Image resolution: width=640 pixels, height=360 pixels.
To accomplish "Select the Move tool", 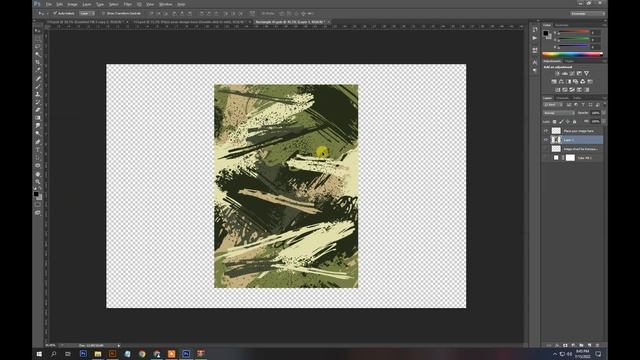I will point(38,31).
